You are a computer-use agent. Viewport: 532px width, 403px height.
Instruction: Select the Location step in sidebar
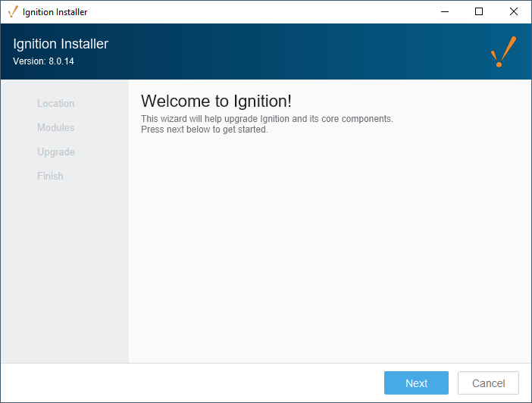click(55, 103)
